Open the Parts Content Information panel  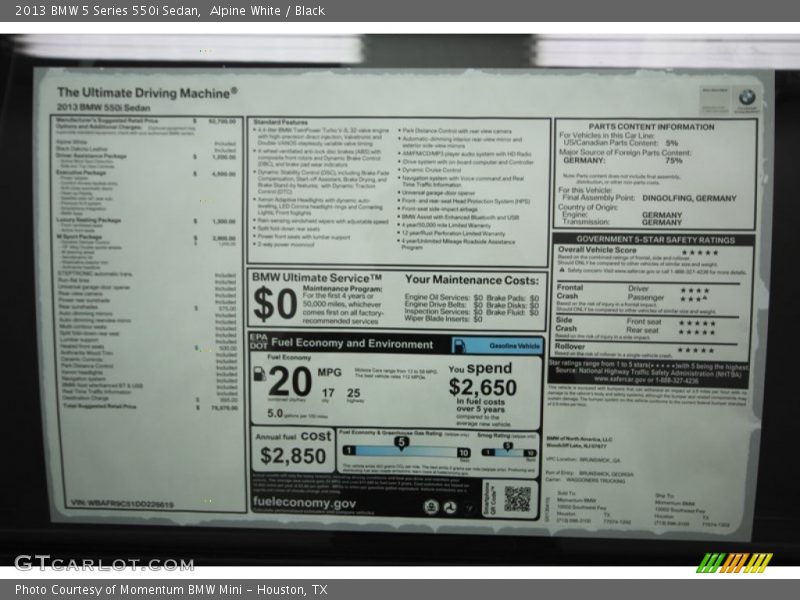click(x=651, y=128)
